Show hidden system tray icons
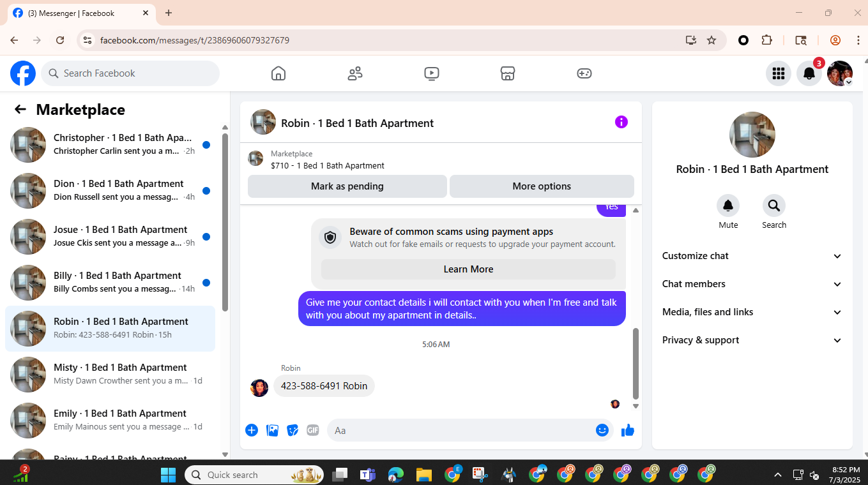Viewport: 868px width, 485px height. pos(778,475)
